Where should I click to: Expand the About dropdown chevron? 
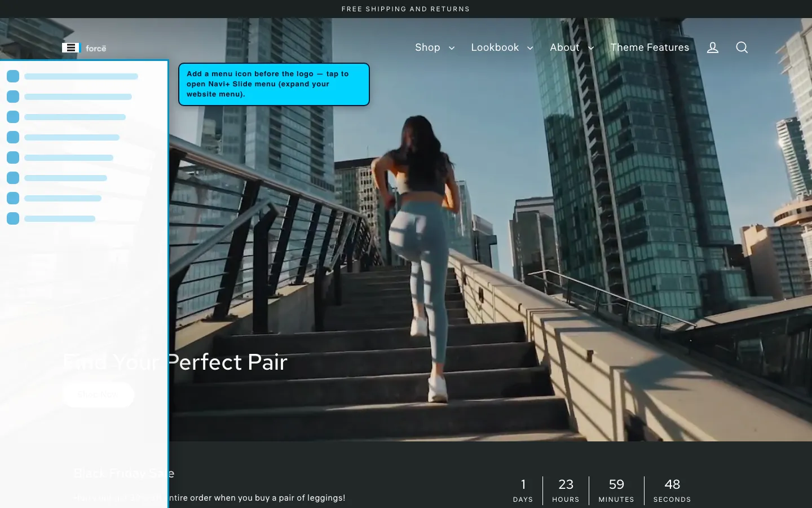(591, 49)
